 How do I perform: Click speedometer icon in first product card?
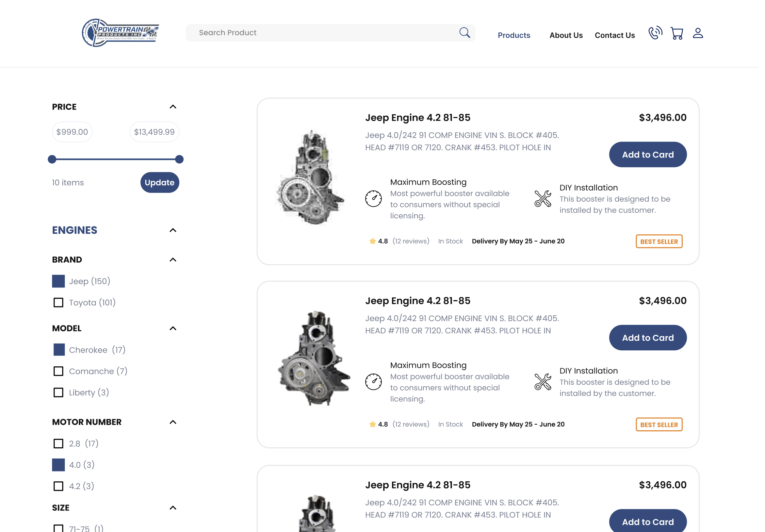click(x=373, y=199)
